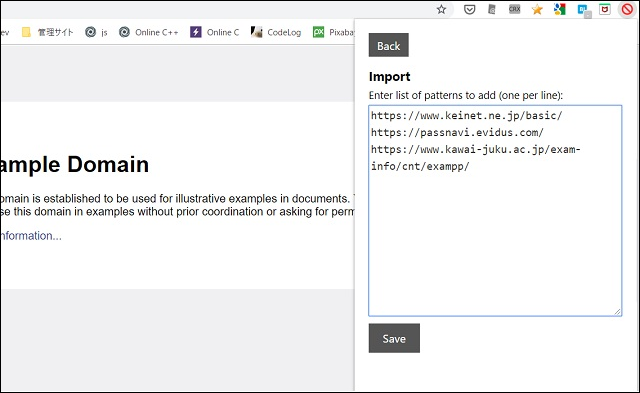This screenshot has width=640, height=393.
Task: Open the Pocket extension icon
Action: pyautogui.click(x=469, y=9)
